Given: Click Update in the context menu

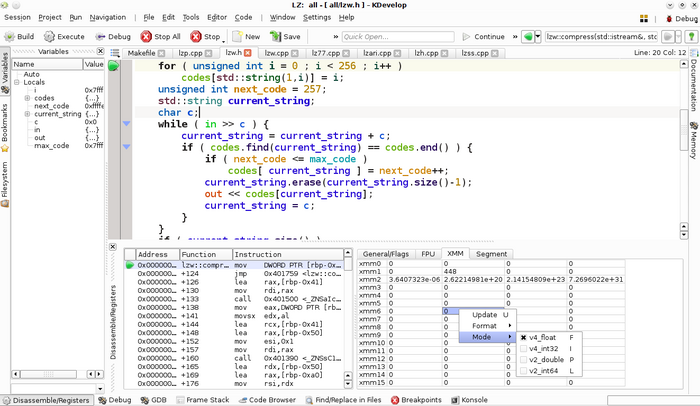Looking at the screenshot, I should point(484,314).
